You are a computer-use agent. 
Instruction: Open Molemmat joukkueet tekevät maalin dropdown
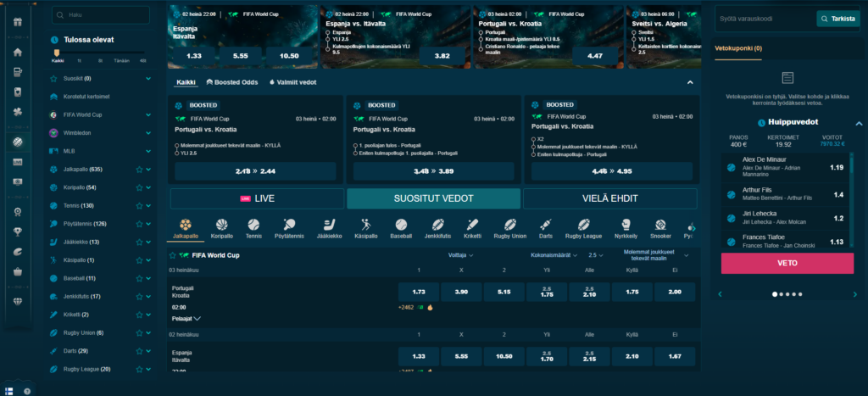click(x=656, y=254)
